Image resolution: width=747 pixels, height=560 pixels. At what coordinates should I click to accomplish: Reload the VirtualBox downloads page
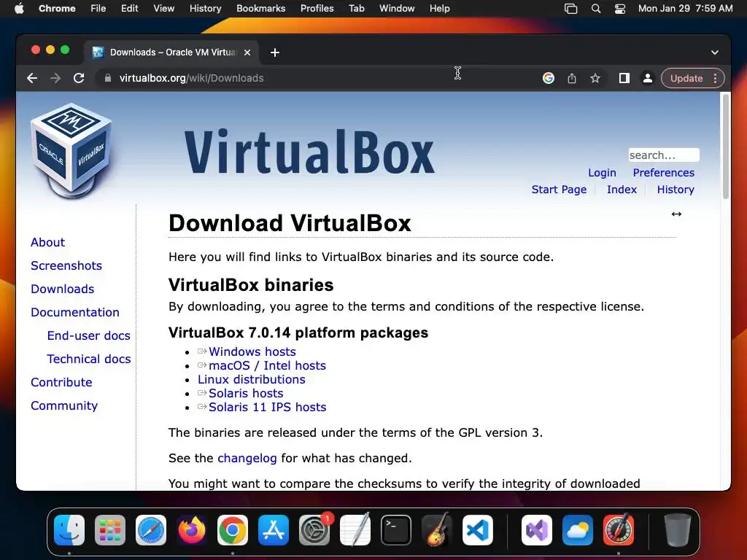point(79,78)
